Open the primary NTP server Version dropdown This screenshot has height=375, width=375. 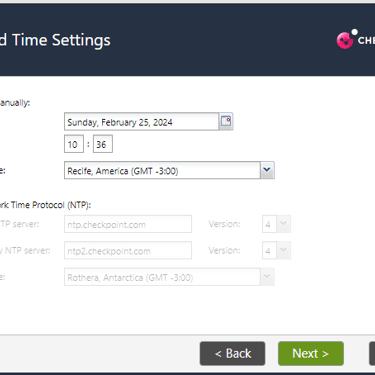[x=276, y=224]
